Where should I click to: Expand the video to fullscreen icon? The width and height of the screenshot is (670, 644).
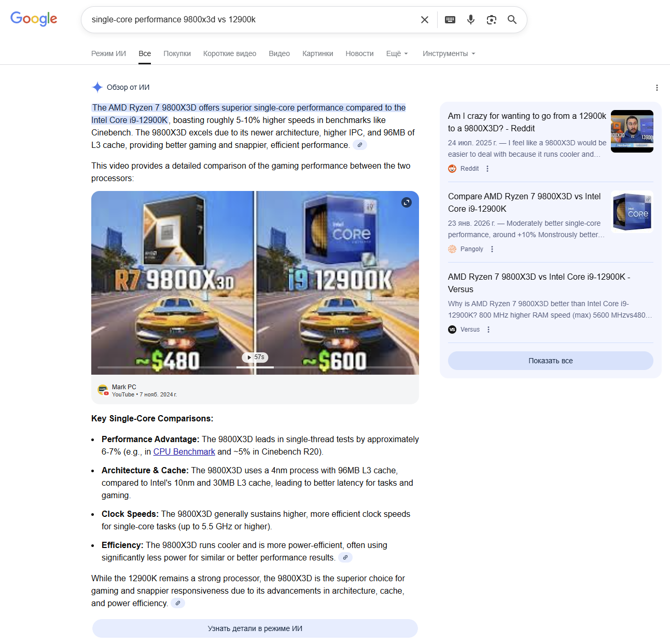[407, 202]
